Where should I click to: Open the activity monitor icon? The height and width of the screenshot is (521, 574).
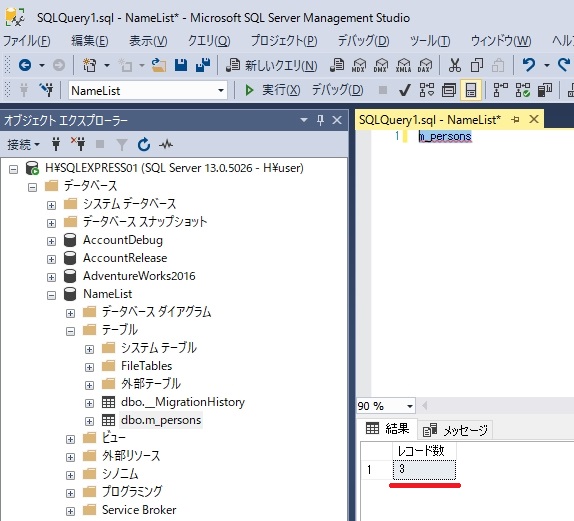[166, 145]
